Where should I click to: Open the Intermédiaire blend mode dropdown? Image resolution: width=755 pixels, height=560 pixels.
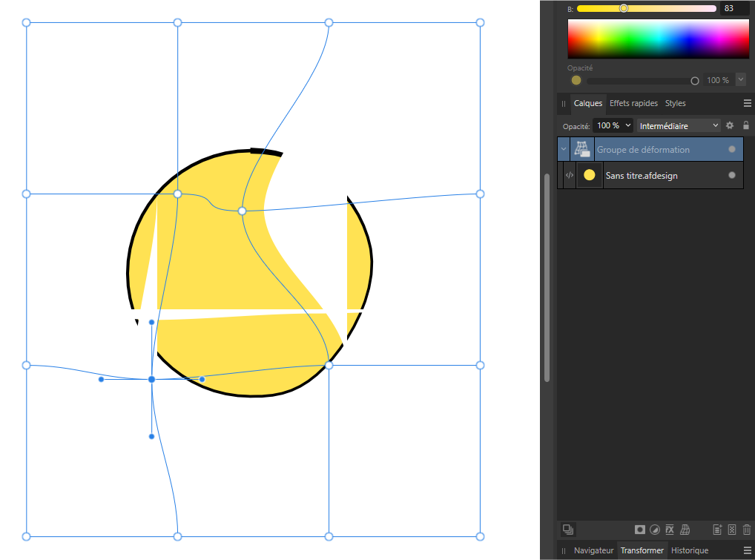click(x=679, y=125)
